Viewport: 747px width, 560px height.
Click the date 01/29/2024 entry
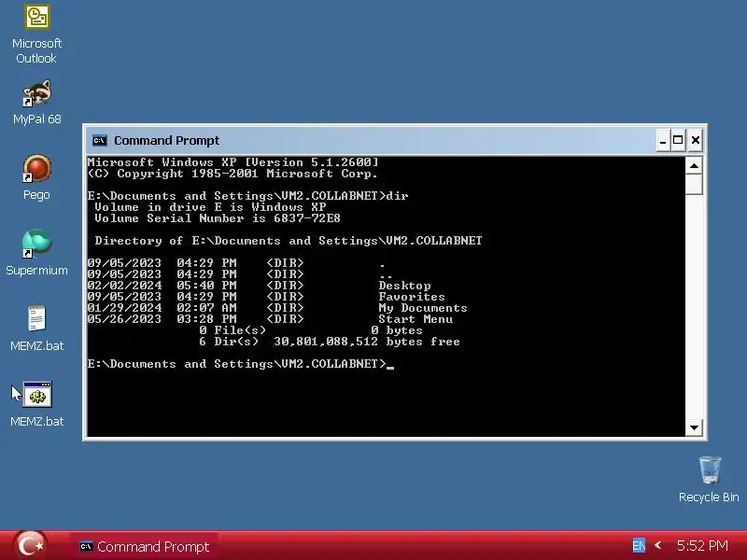124,308
